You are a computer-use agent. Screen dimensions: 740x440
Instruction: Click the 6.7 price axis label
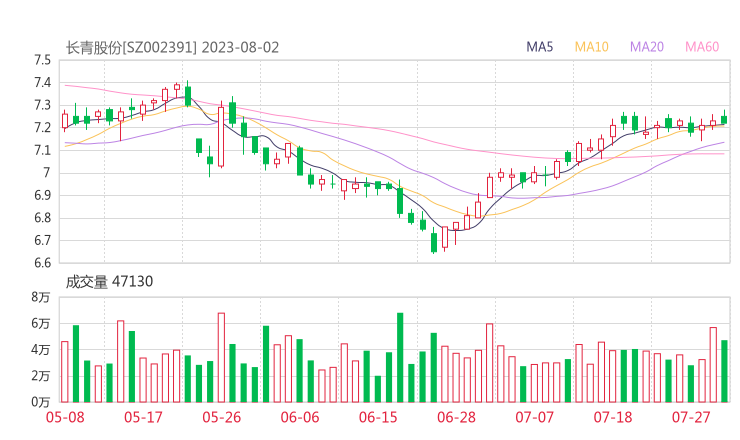click(42, 240)
